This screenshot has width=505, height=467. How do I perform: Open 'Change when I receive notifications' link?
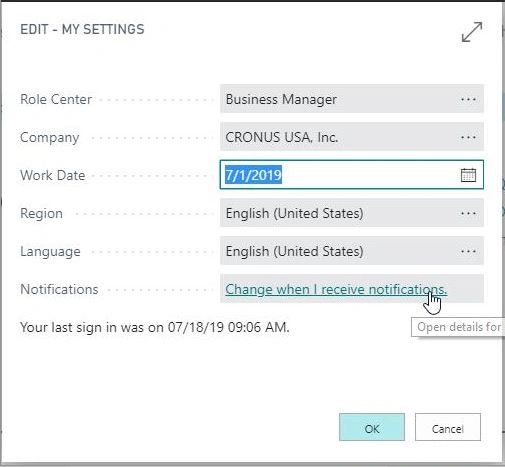coord(336,289)
